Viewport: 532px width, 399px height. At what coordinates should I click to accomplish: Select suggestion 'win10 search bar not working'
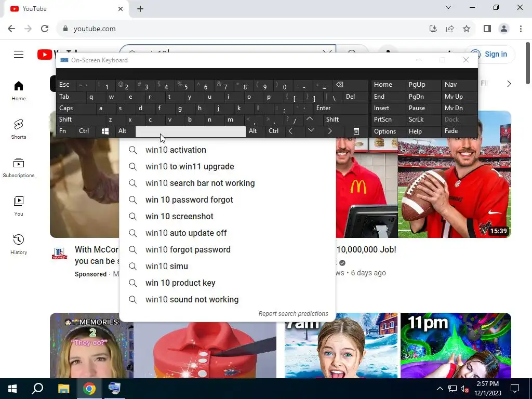click(228, 183)
